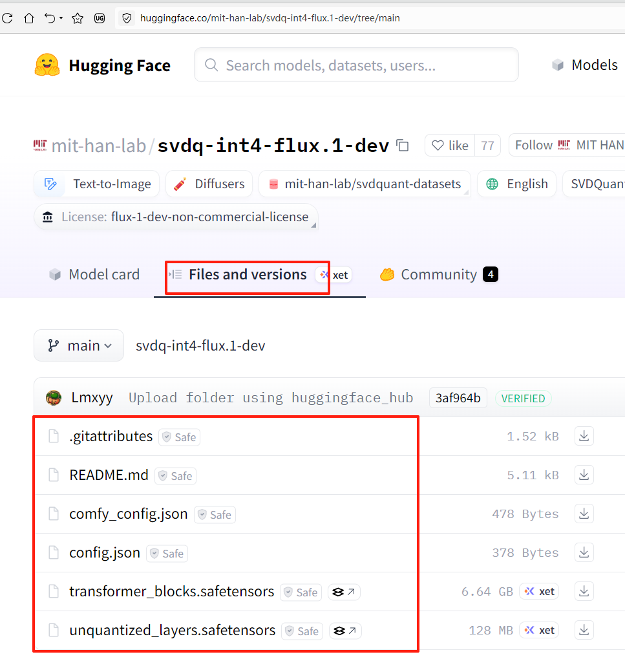Copy the model name with the copy icon
The height and width of the screenshot is (672, 625).
tap(402, 146)
